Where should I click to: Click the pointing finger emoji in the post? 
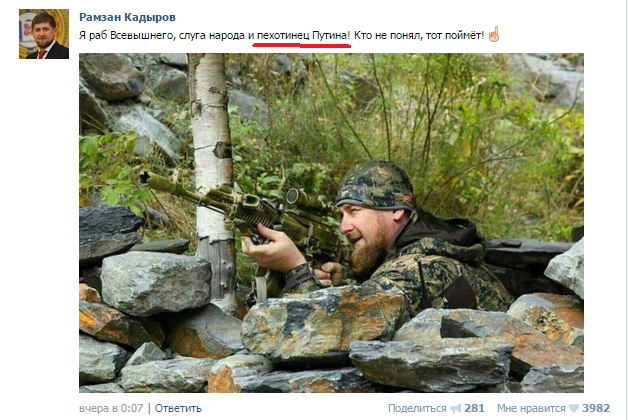click(494, 34)
